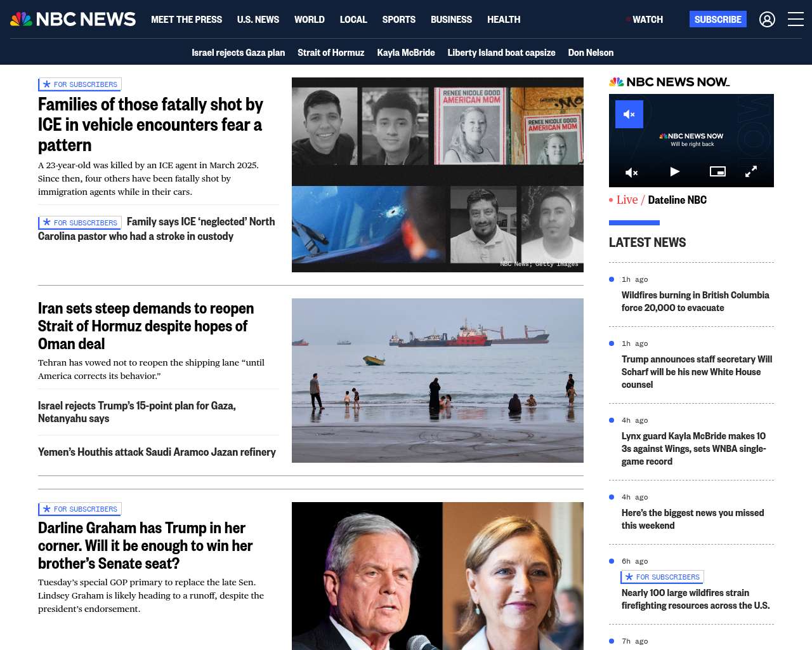
Task: Read wildfires in British Columbia story
Action: (695, 302)
